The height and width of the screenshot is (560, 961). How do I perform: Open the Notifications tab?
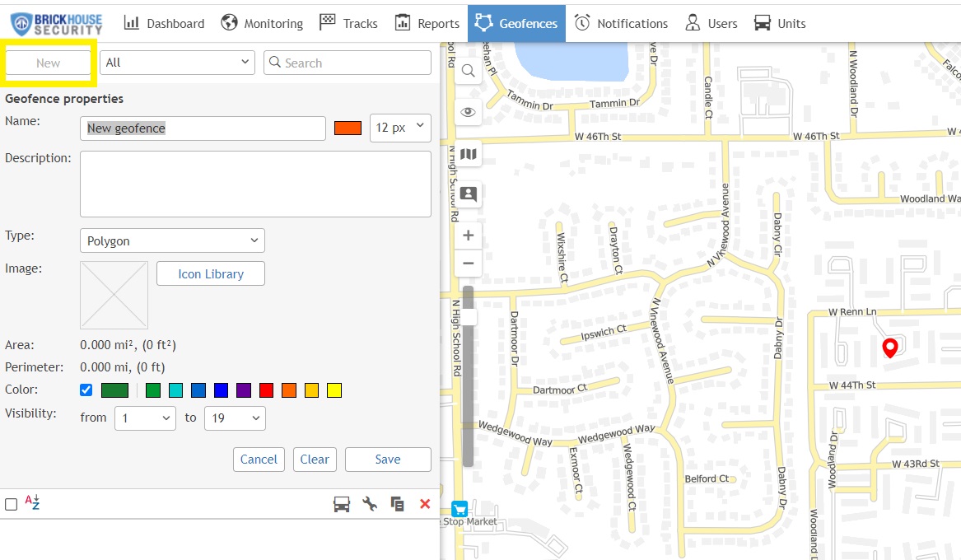(x=621, y=23)
